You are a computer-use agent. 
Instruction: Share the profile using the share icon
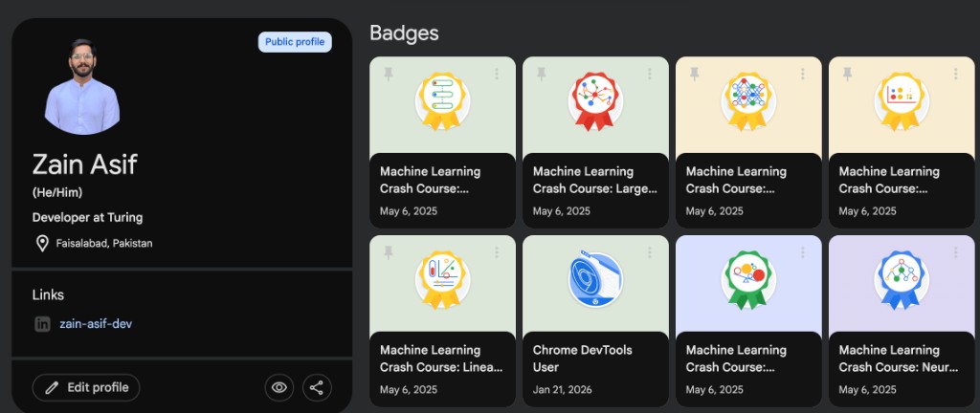pos(317,387)
